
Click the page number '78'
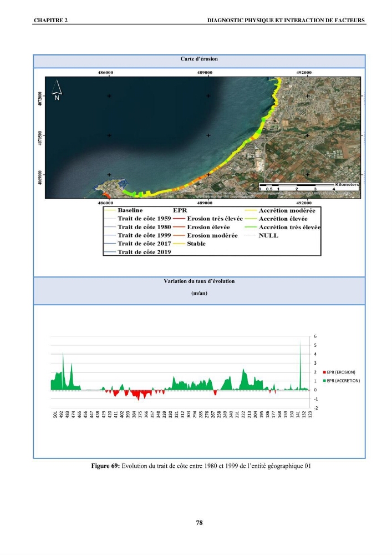(x=199, y=523)
